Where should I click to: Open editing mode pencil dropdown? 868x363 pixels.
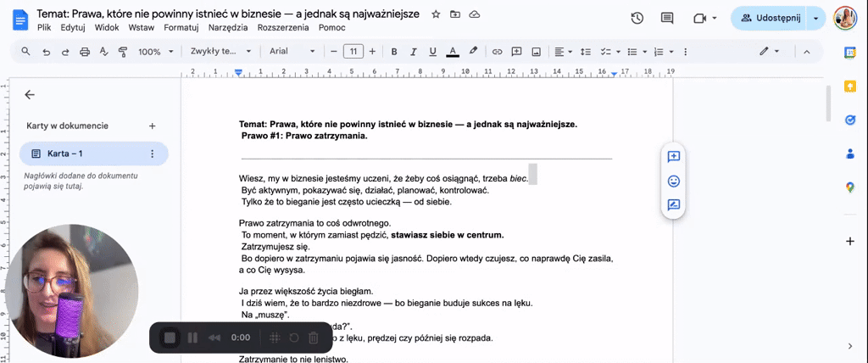(770, 52)
